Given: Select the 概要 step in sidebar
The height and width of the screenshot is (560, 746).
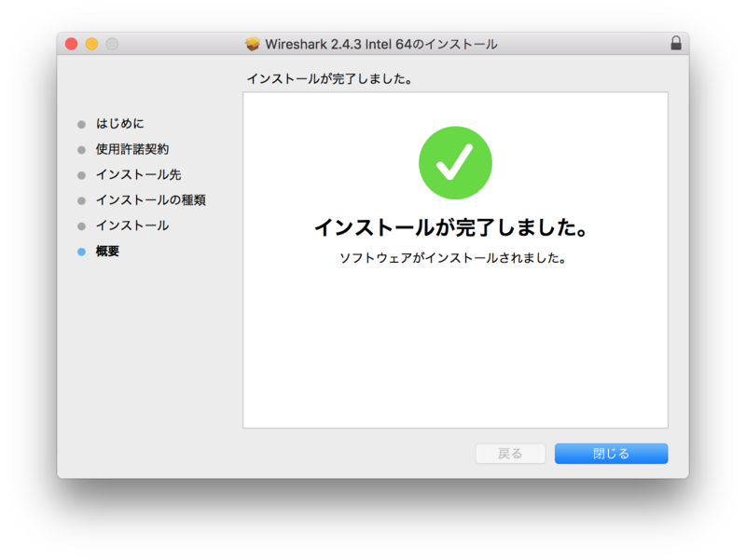Looking at the screenshot, I should 107,251.
